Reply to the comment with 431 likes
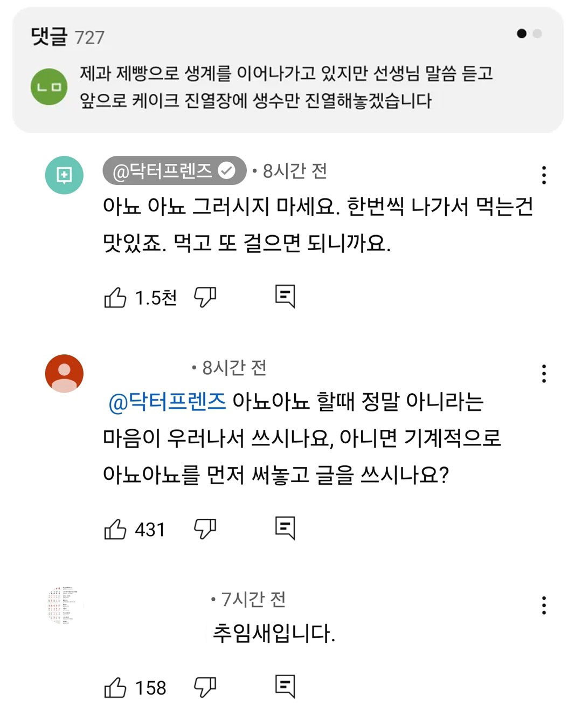This screenshot has width=582, height=728. pos(285,528)
